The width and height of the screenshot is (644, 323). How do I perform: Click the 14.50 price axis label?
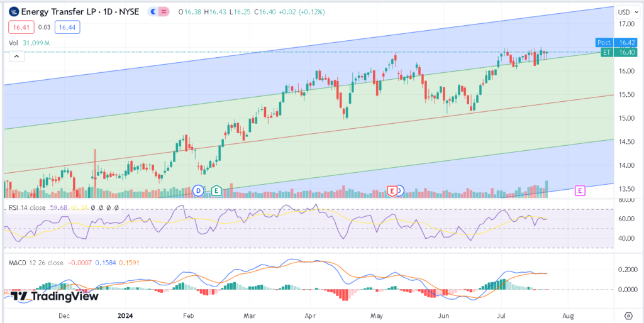pyautogui.click(x=628, y=142)
